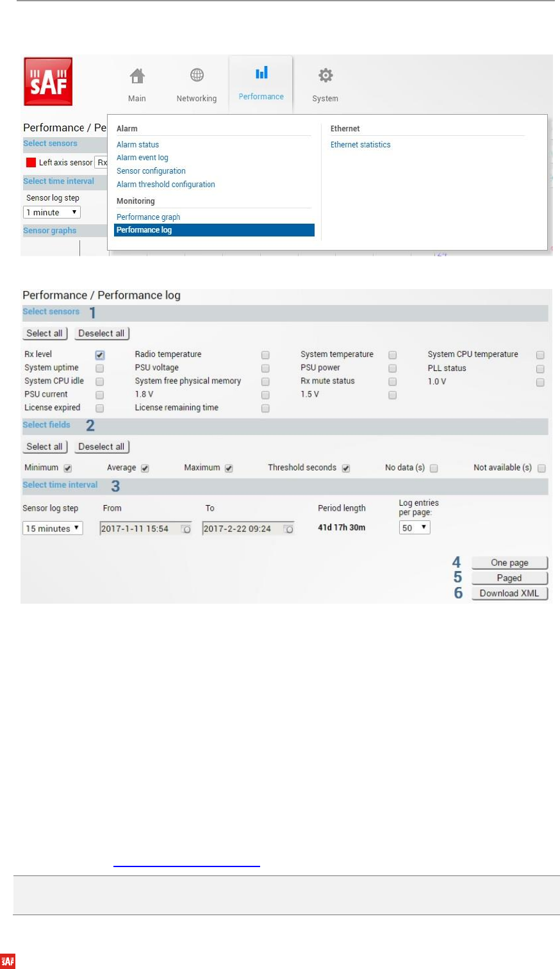Toggle Minimum field checkbox
The width and height of the screenshot is (560, 969).
68,468
